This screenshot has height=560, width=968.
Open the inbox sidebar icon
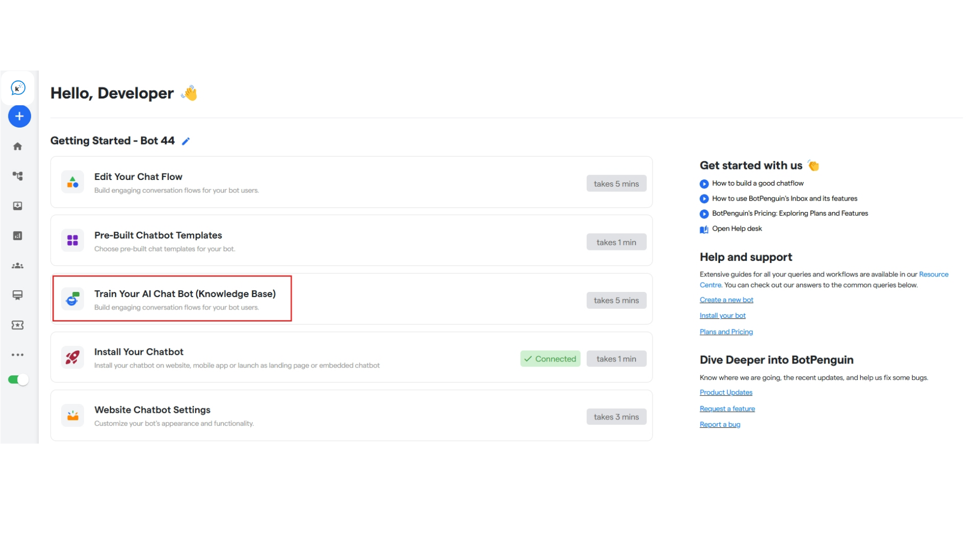18,206
